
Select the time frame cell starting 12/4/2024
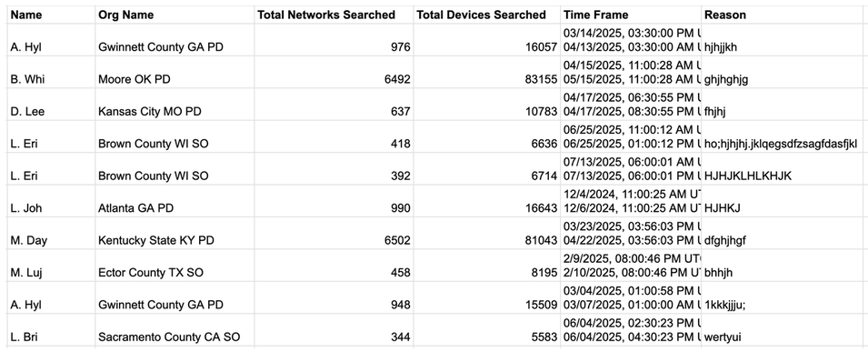631,201
